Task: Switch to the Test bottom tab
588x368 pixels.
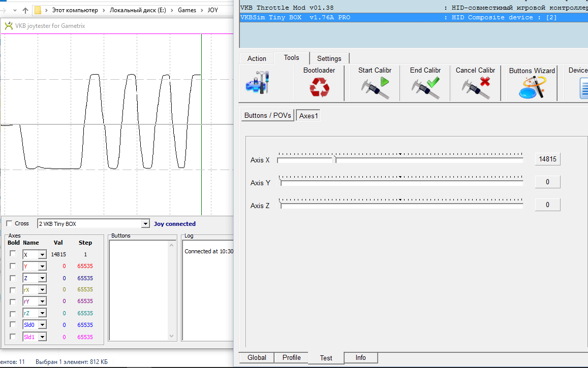Action: click(326, 358)
